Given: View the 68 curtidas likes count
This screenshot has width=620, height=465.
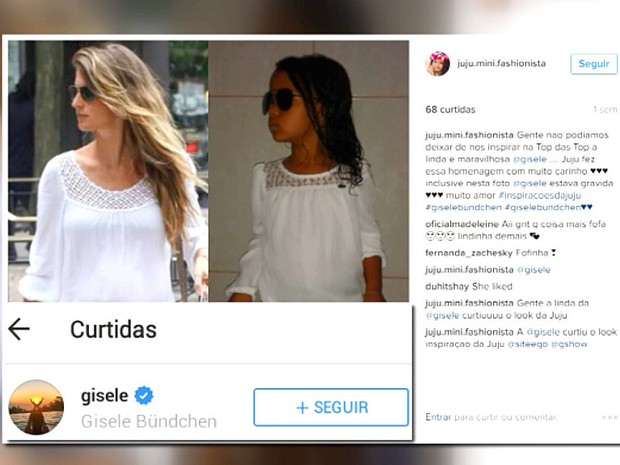Looking at the screenshot, I should point(450,110).
